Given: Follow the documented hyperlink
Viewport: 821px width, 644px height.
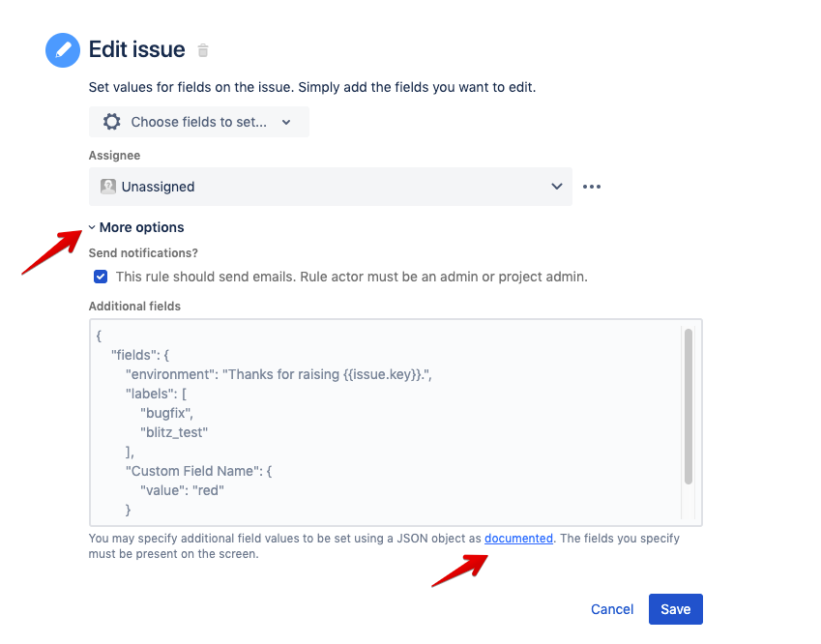Looking at the screenshot, I should [518, 538].
